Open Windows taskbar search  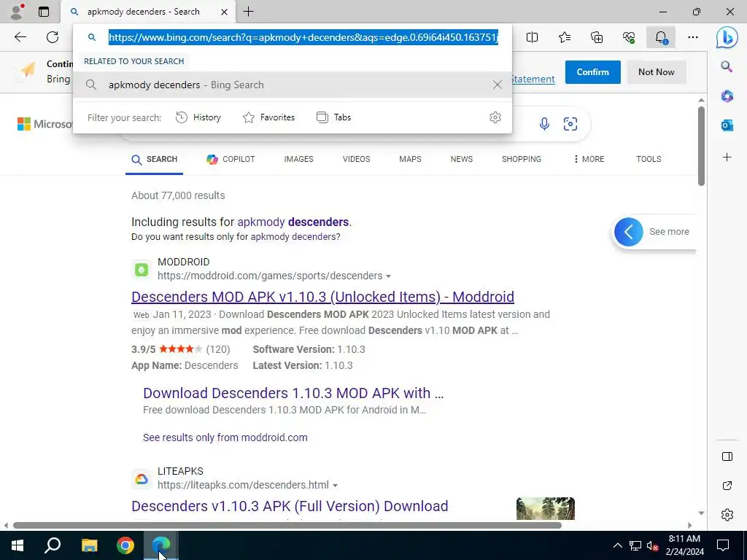click(53, 545)
